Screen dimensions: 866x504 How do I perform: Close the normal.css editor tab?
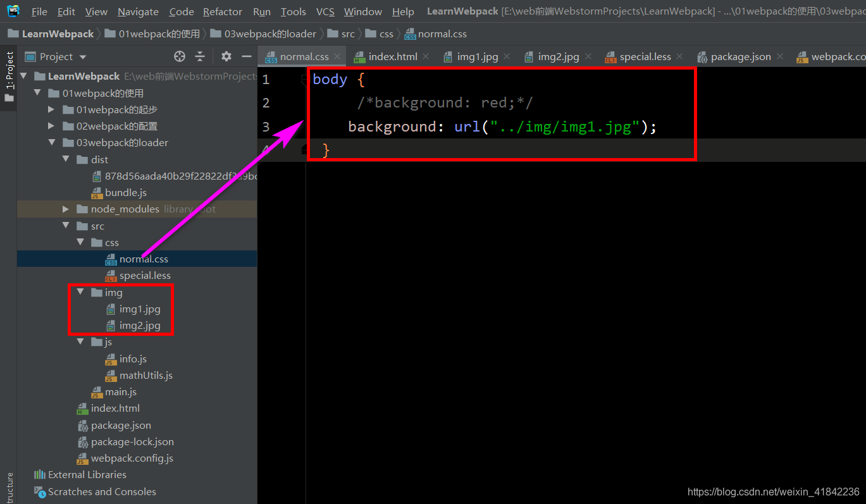337,56
